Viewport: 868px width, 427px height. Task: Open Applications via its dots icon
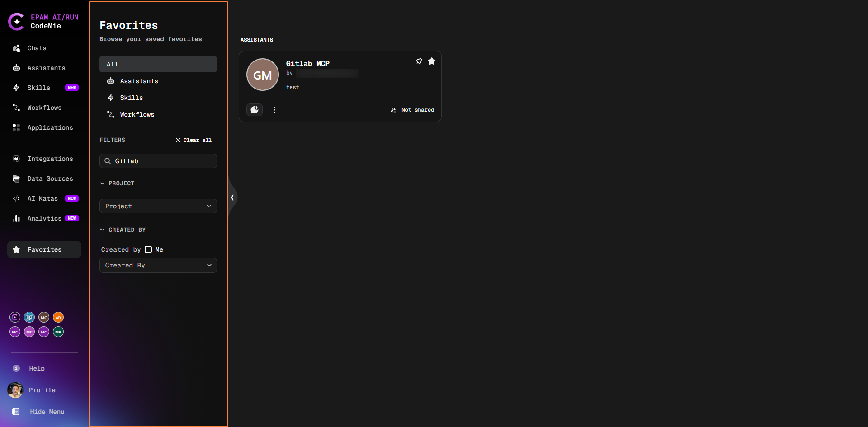(x=16, y=127)
